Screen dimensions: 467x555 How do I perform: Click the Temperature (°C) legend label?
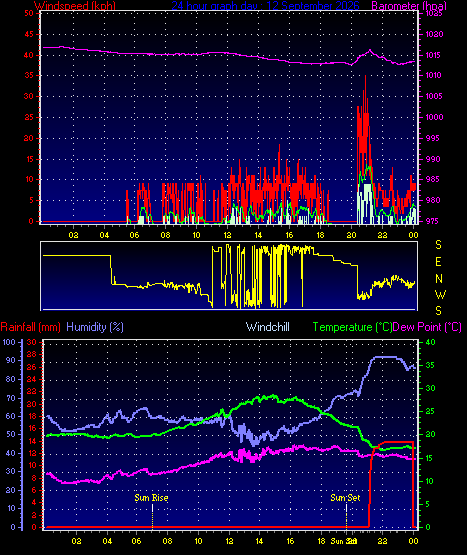tap(352, 327)
